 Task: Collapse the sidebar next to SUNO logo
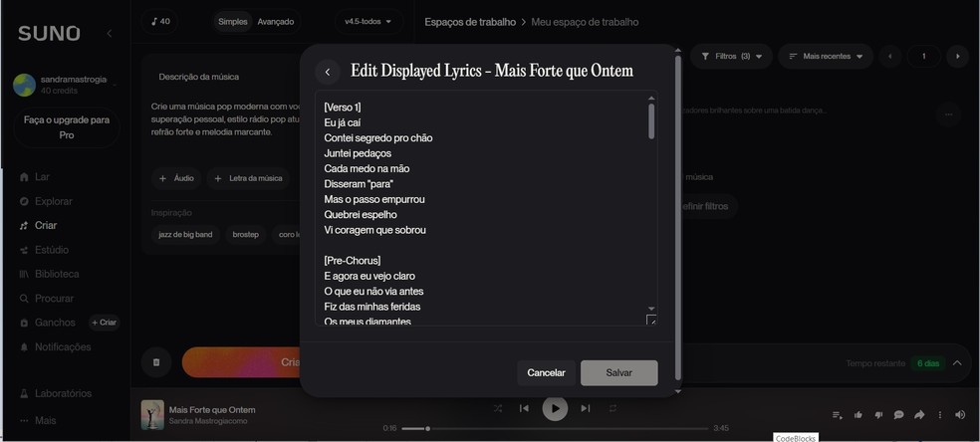[x=110, y=33]
